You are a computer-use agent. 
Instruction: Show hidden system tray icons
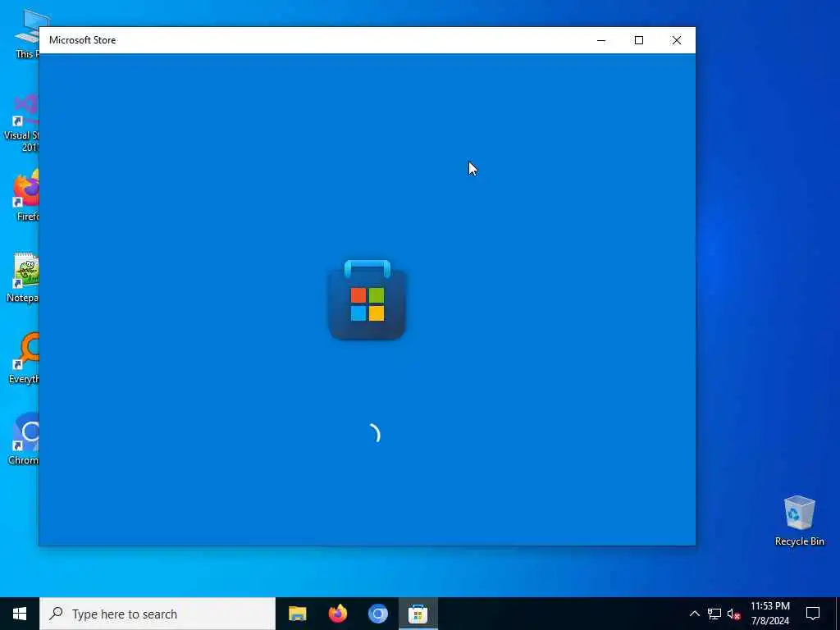tap(694, 614)
